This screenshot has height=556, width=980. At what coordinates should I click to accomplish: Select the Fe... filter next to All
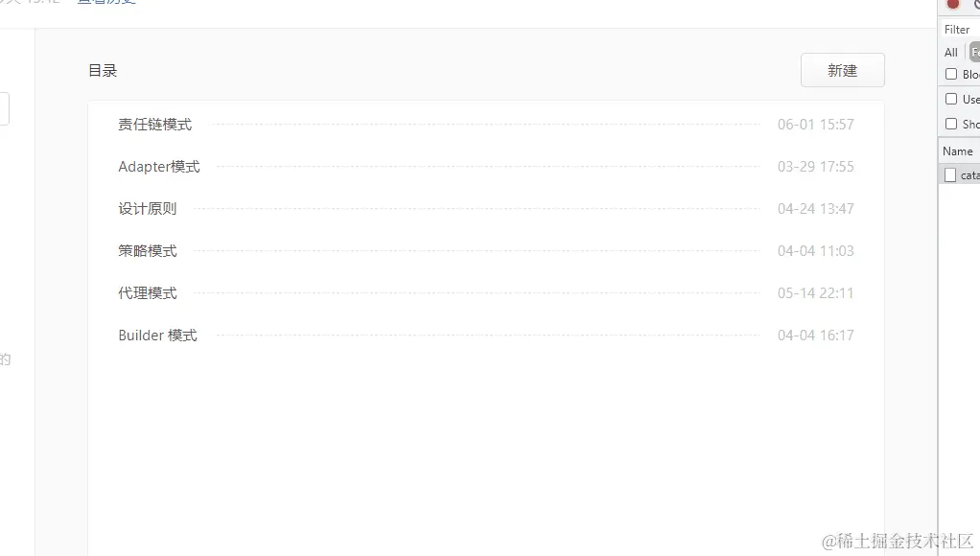coord(975,53)
